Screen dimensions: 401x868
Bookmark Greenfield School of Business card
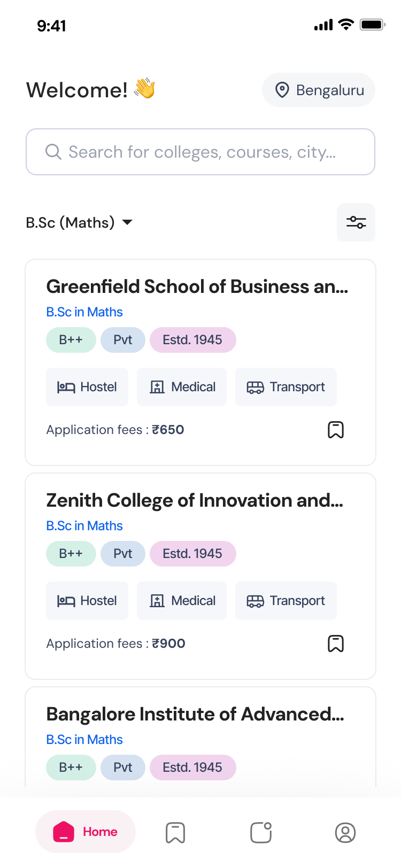335,430
